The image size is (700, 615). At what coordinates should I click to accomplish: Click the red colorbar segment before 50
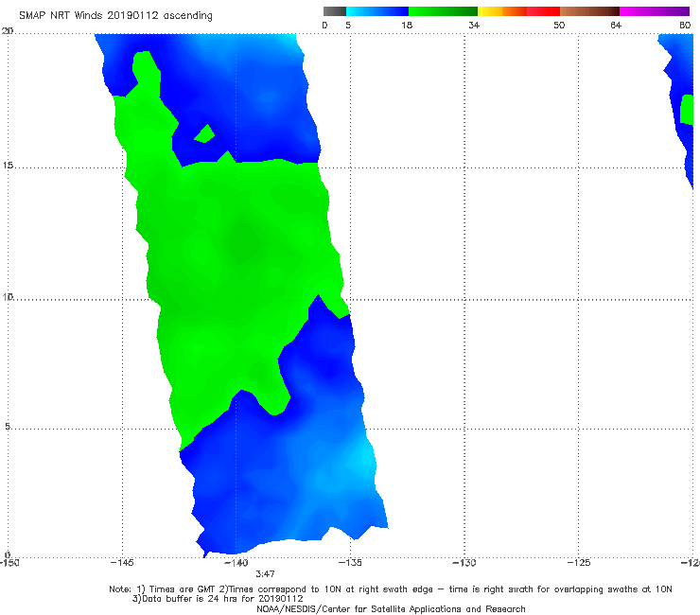coord(543,11)
